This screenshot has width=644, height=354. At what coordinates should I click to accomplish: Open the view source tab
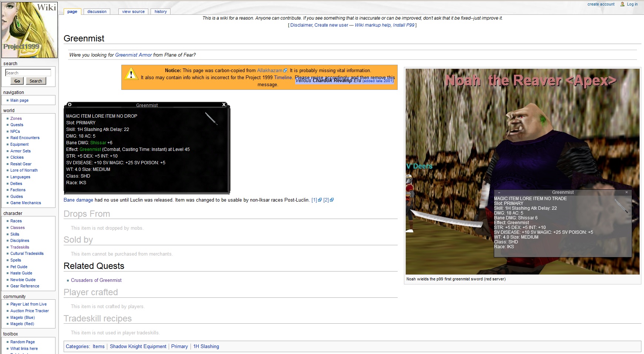(133, 11)
